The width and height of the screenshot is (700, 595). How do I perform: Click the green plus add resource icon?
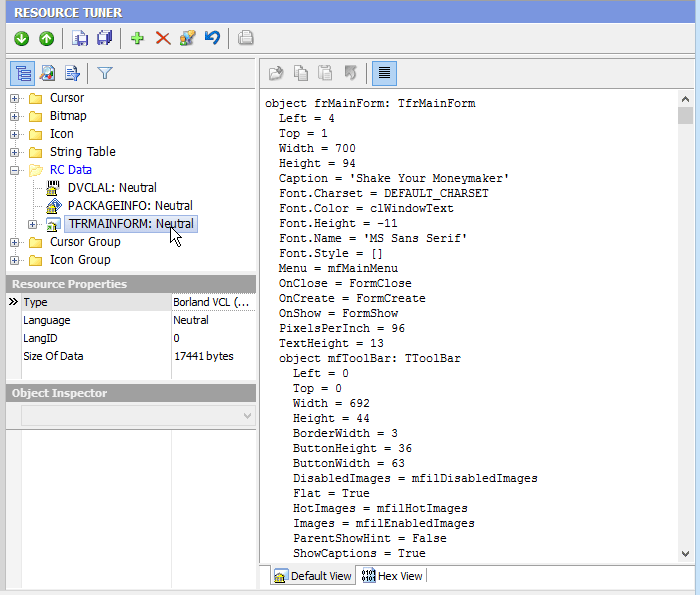[138, 39]
